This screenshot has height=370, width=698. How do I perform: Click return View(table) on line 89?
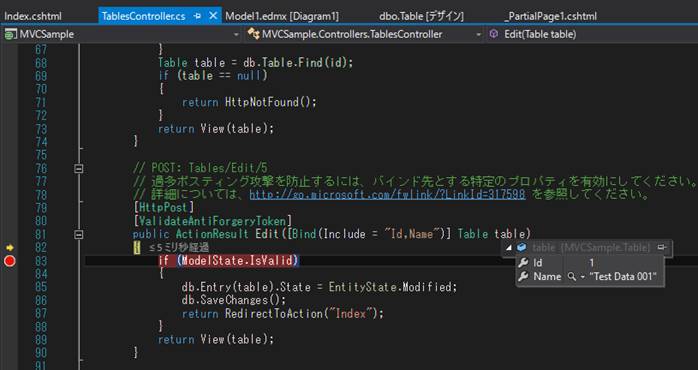216,339
